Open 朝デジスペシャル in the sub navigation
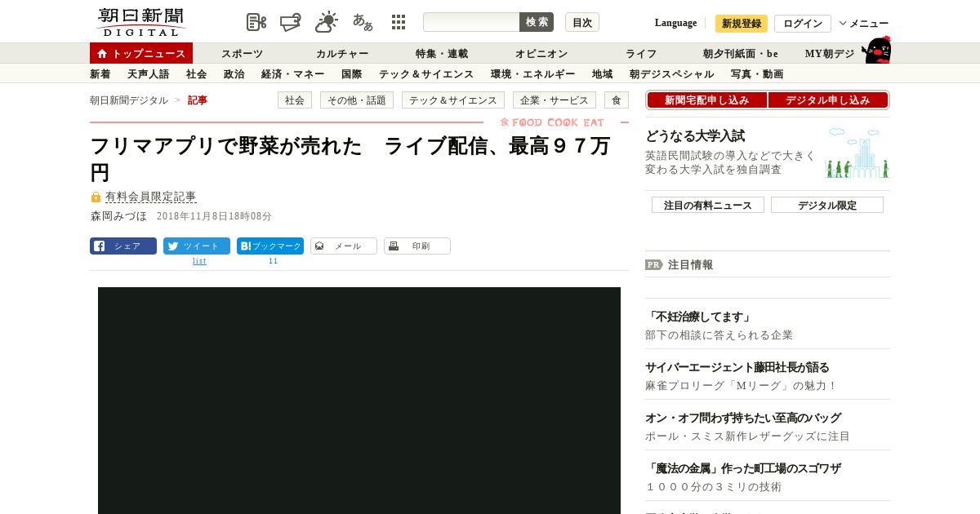 [672, 74]
